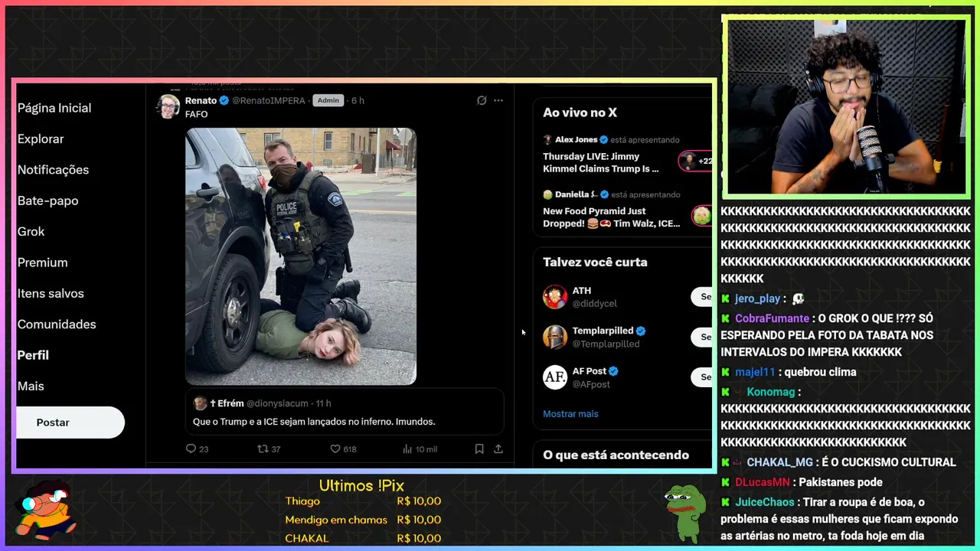This screenshot has height=551, width=980.
Task: Click 'Talvez você curta' heading
Action: tap(595, 262)
